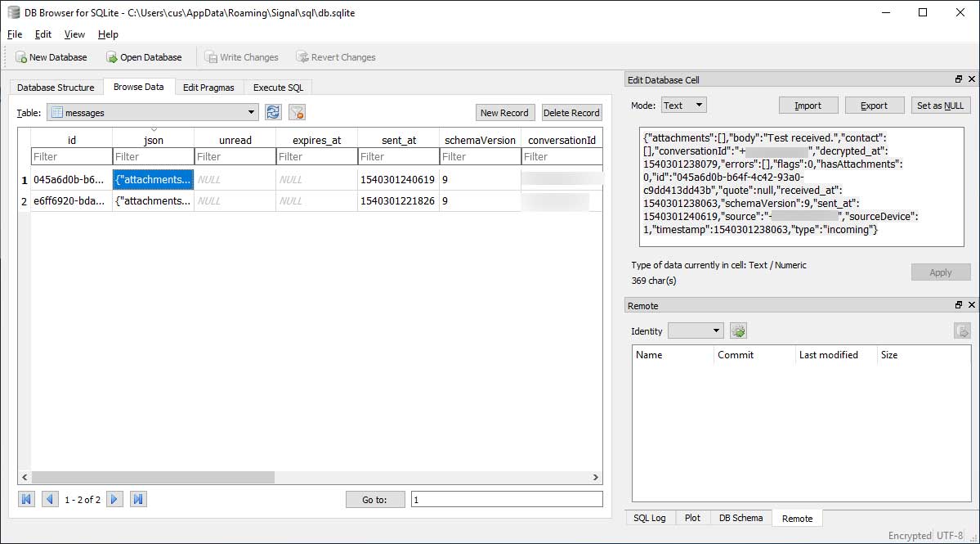
Task: Undock the Remote panel
Action: [x=959, y=304]
